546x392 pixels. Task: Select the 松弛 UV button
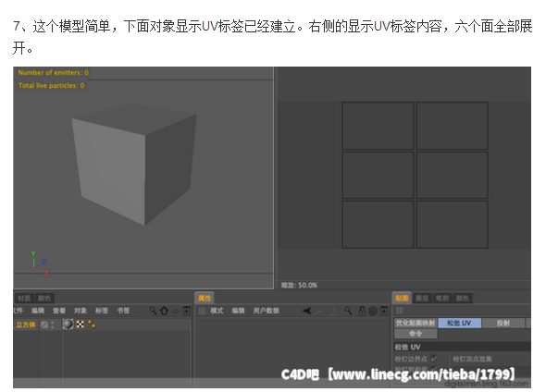(x=459, y=324)
